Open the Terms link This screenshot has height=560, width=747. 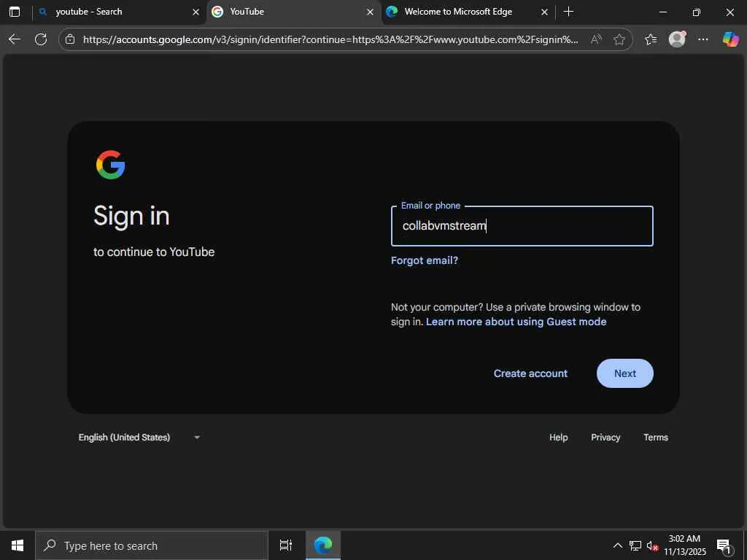656,437
